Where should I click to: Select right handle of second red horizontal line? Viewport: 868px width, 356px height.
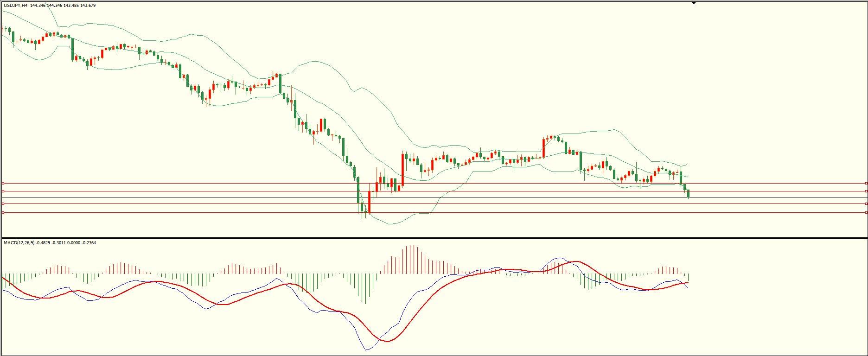pyautogui.click(x=866, y=191)
